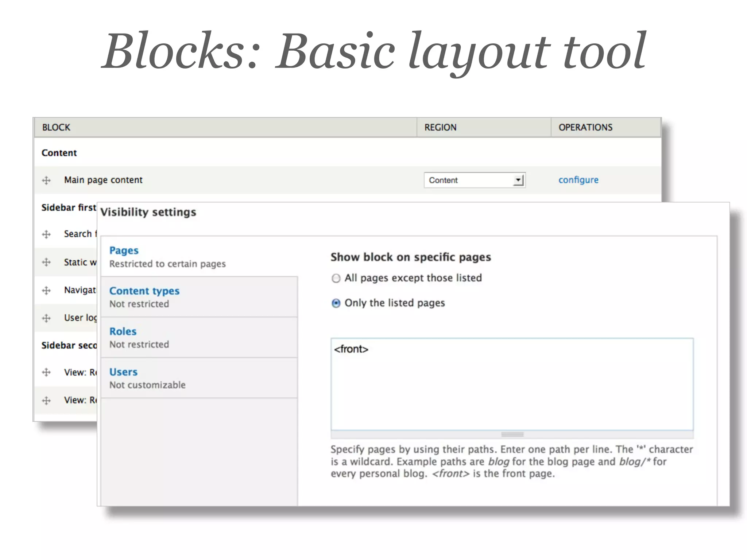The width and height of the screenshot is (747, 560).
Task: Click Show block on specific pages label
Action: pos(411,257)
